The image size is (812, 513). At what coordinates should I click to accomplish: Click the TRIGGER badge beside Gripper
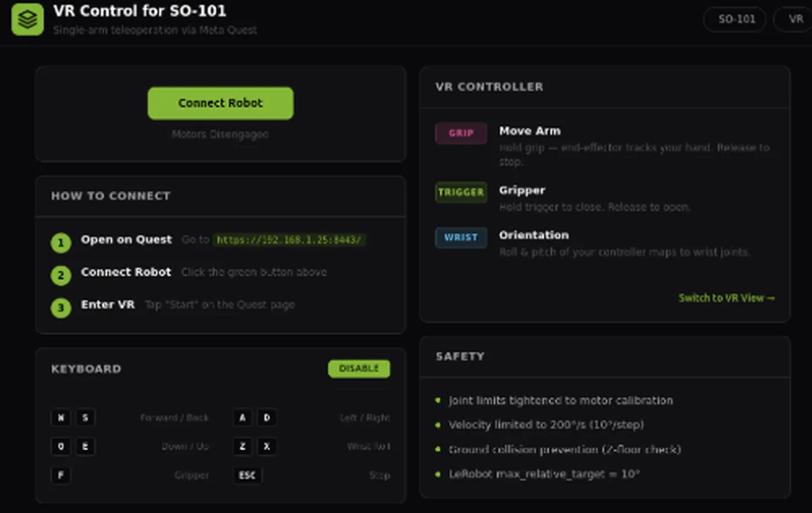tap(461, 192)
